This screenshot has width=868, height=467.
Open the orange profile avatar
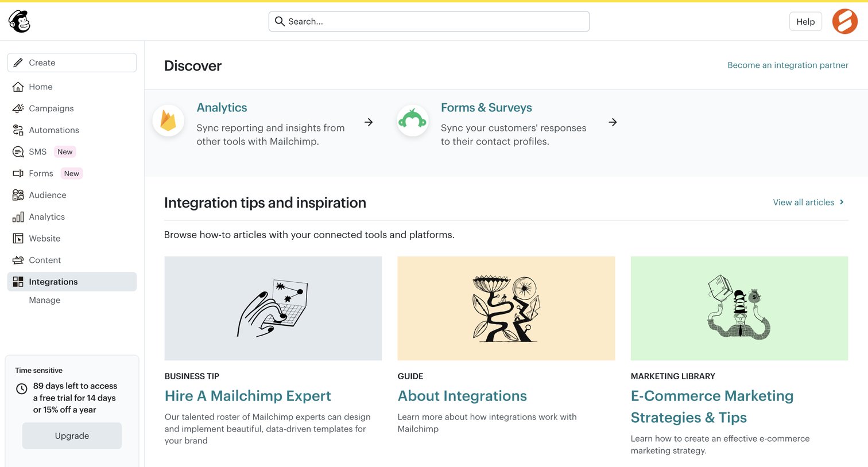845,21
